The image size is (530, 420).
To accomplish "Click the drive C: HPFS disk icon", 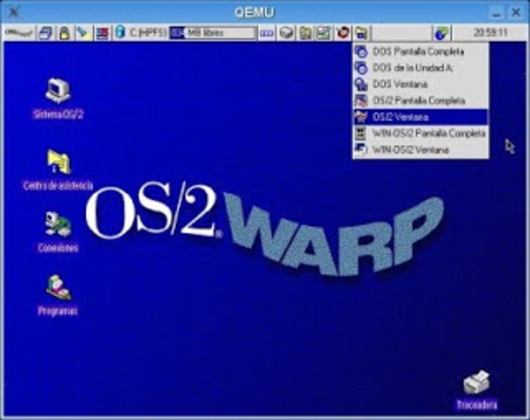I will point(120,32).
